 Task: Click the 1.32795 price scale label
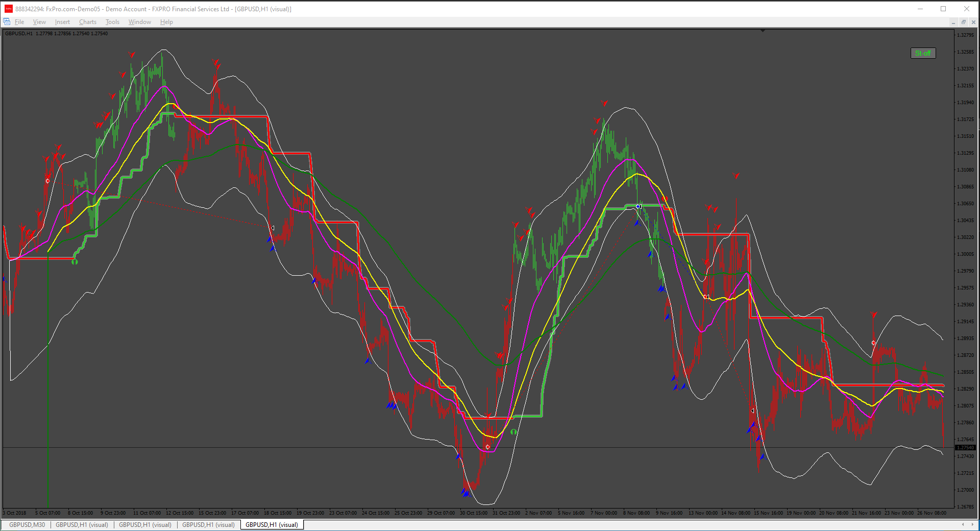(965, 35)
